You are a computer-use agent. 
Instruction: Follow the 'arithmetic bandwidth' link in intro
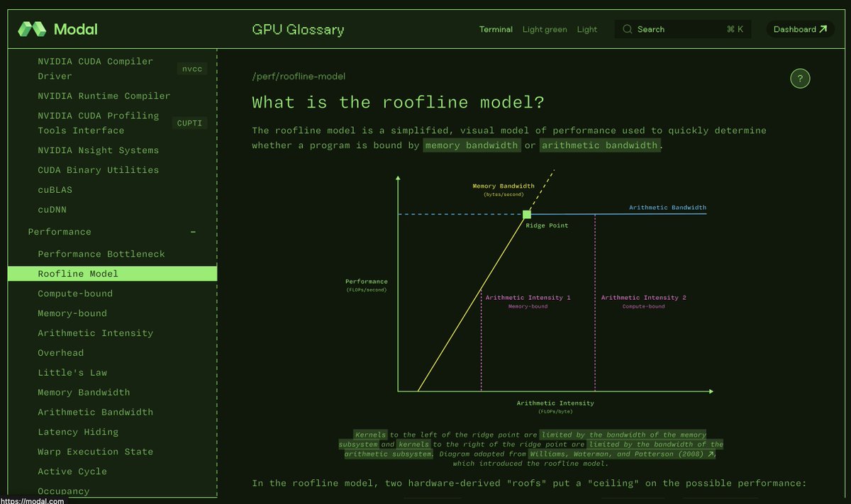tap(600, 145)
